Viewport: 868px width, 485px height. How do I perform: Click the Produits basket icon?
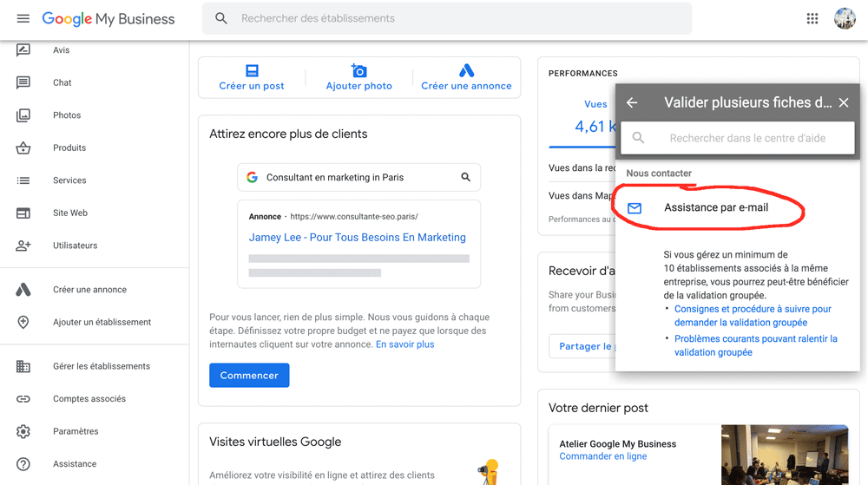[23, 147]
